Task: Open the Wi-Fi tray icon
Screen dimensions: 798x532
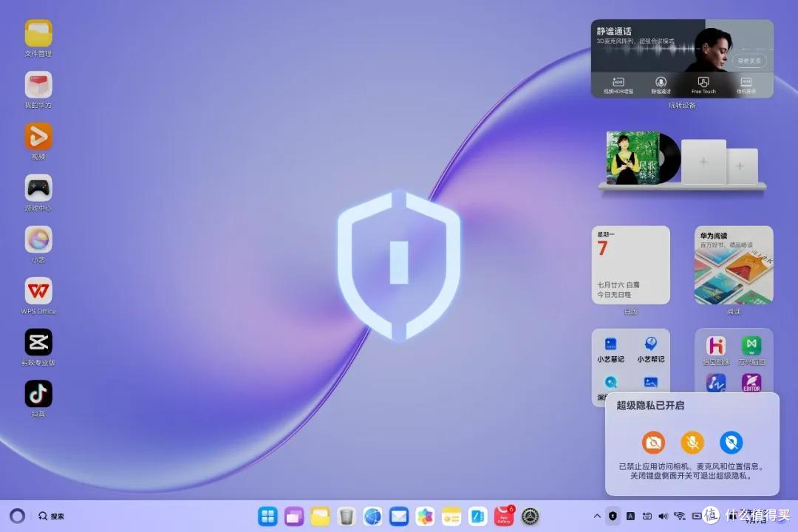Action: tap(680, 516)
